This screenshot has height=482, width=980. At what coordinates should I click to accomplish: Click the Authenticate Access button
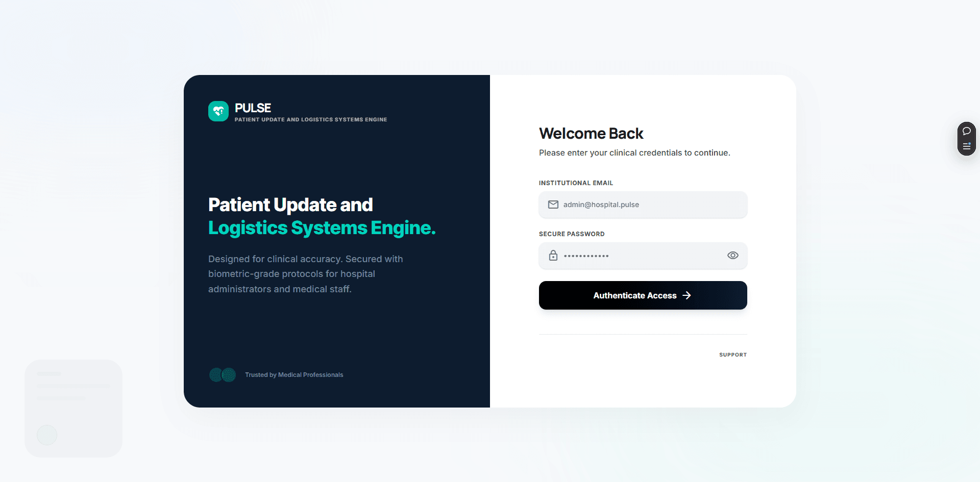click(643, 295)
